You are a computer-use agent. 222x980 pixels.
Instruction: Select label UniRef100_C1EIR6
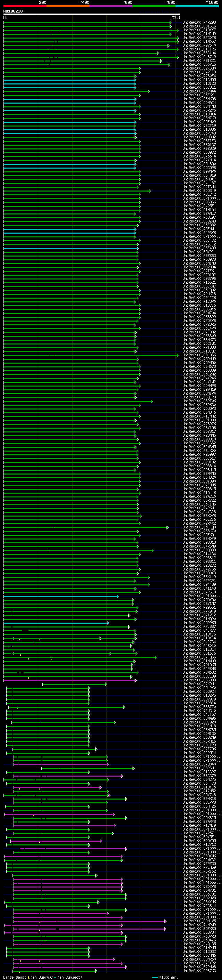[199, 49]
